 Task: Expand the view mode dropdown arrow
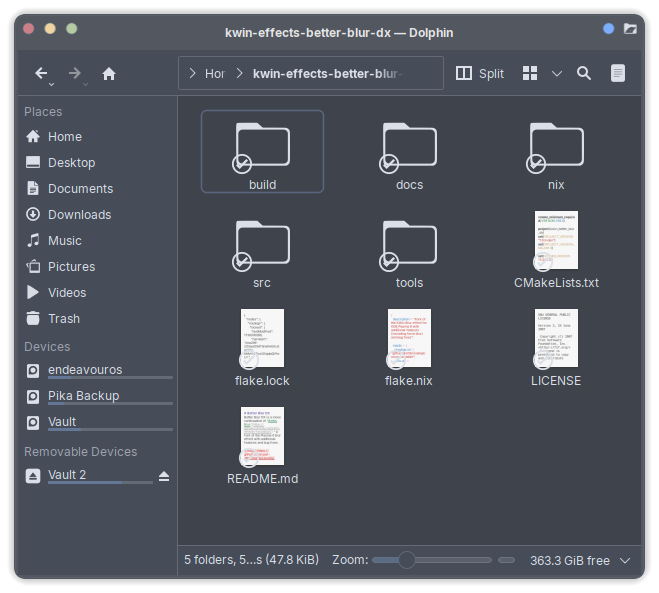(557, 74)
